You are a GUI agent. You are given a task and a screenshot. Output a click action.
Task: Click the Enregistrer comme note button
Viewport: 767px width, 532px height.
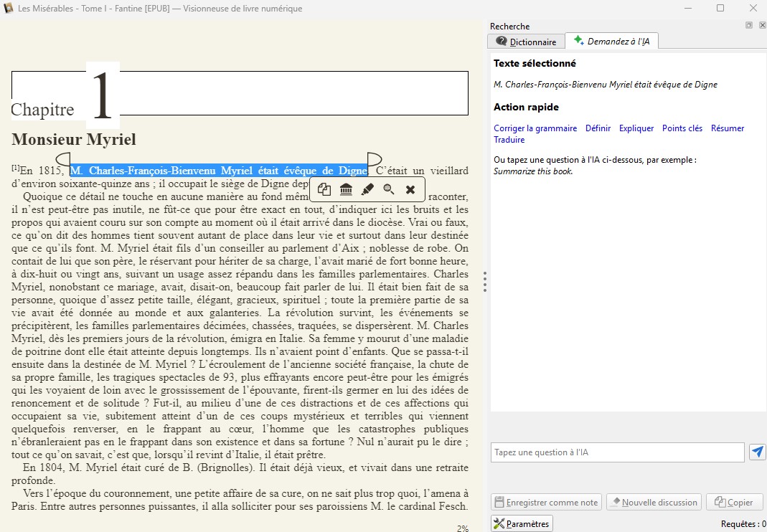(x=546, y=503)
